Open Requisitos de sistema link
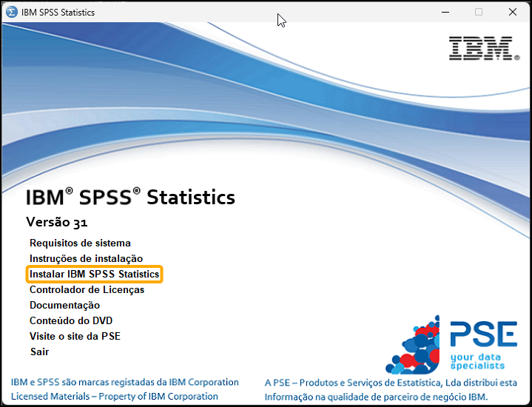Viewport: 532px width, 407px height. (80, 243)
